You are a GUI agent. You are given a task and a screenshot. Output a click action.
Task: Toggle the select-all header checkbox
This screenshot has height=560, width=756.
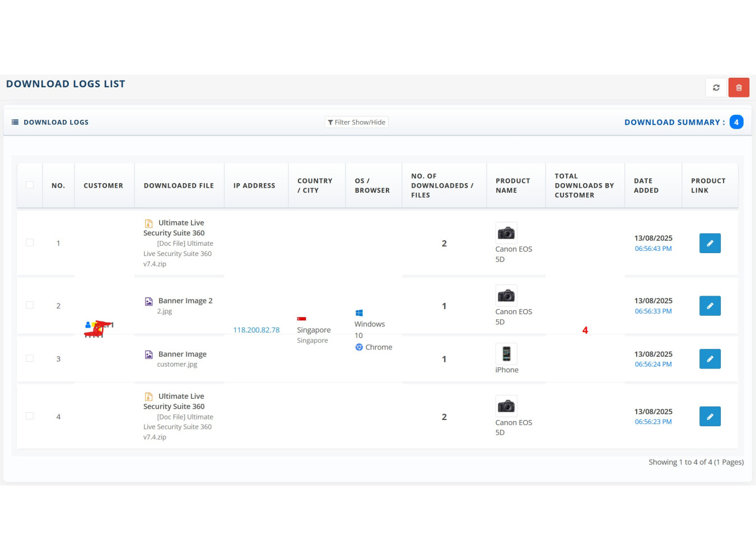pos(30,185)
